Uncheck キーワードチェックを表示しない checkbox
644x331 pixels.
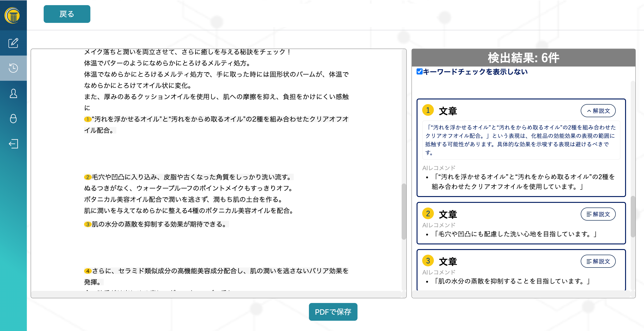point(420,71)
